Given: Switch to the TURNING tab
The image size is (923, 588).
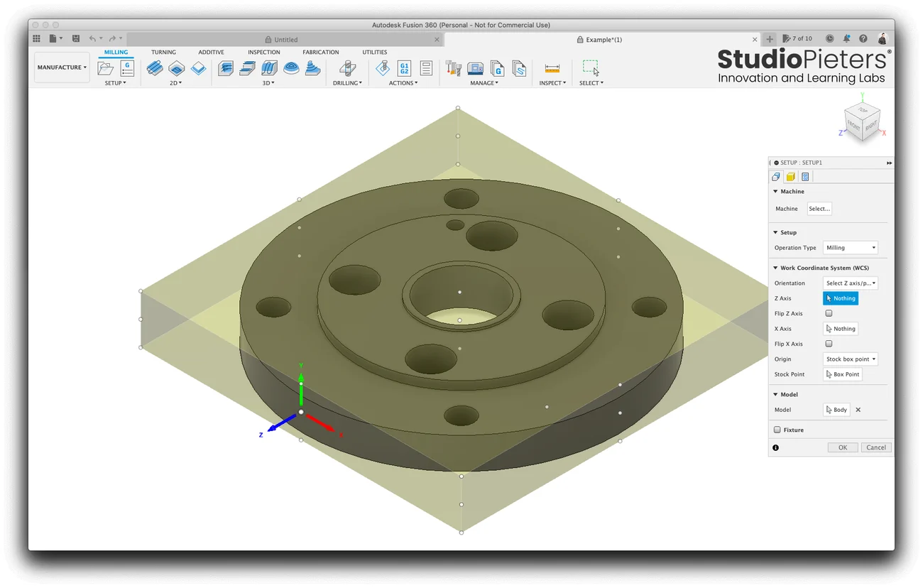Looking at the screenshot, I should (163, 52).
